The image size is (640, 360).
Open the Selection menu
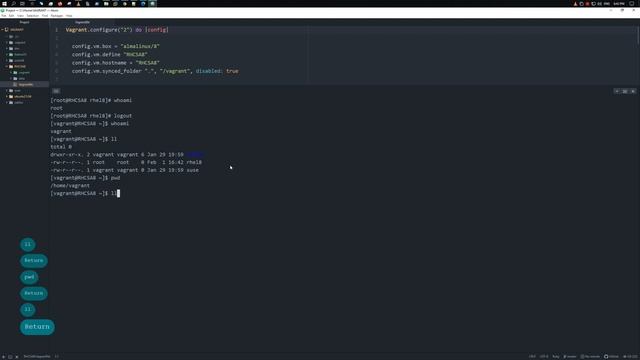(33, 16)
